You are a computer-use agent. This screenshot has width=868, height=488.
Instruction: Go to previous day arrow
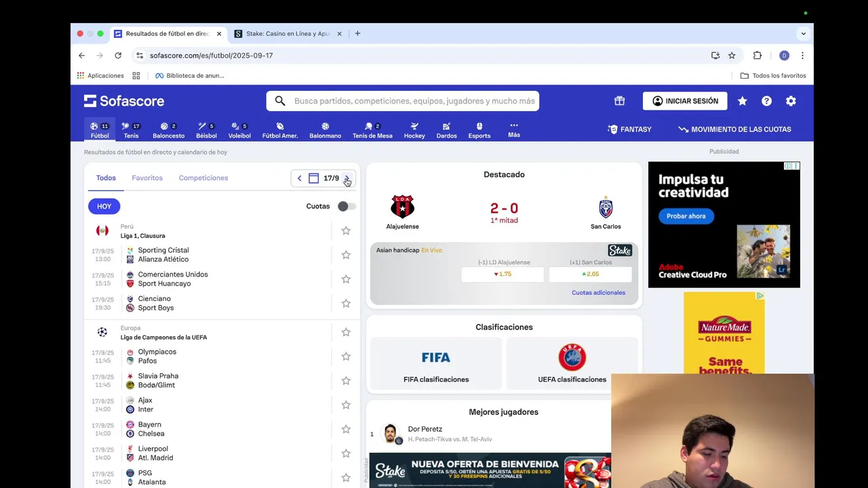coord(299,178)
